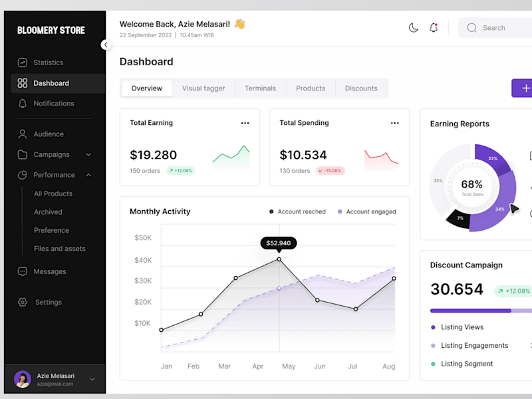This screenshot has height=399, width=532.
Task: Click the search magnifier icon
Action: (x=471, y=28)
